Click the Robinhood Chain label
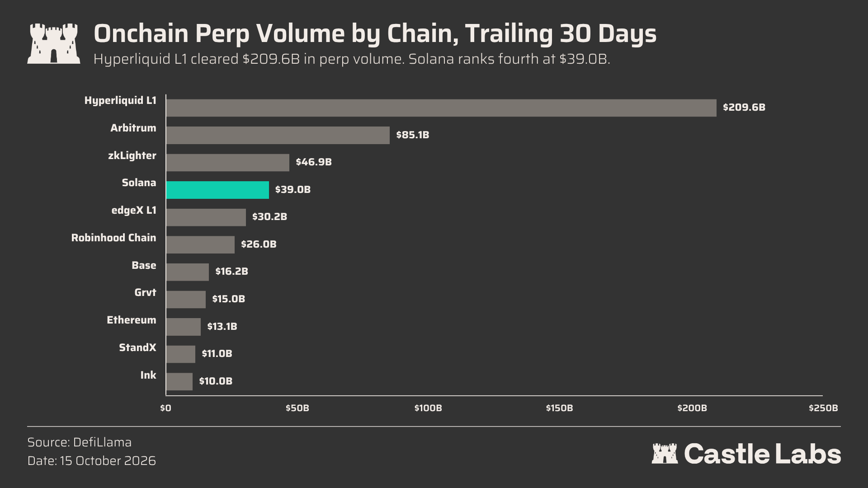868x488 pixels. pyautogui.click(x=114, y=238)
